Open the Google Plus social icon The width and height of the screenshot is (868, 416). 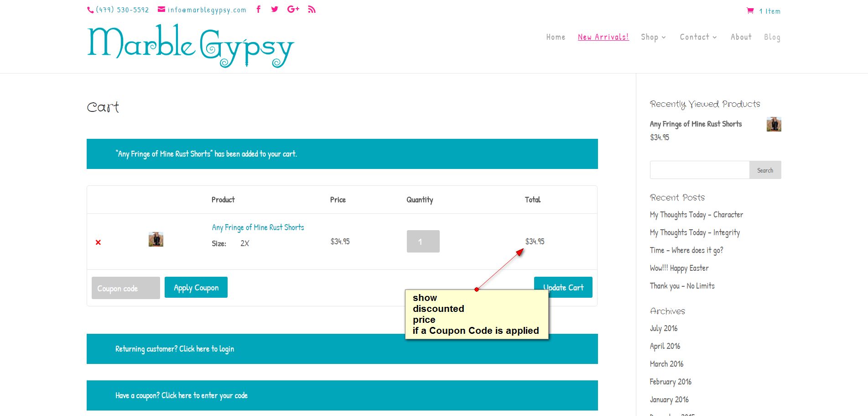tap(293, 9)
